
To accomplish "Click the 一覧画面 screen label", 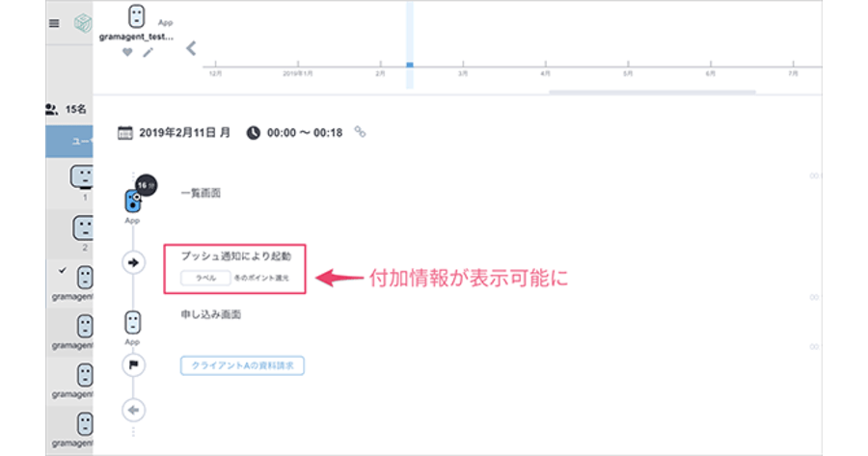I will (201, 193).
